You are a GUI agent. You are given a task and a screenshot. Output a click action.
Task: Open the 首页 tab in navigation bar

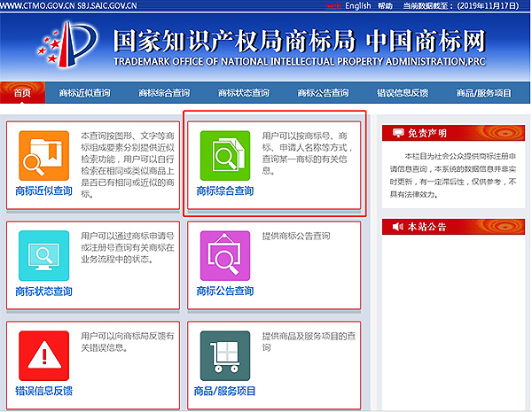22,92
